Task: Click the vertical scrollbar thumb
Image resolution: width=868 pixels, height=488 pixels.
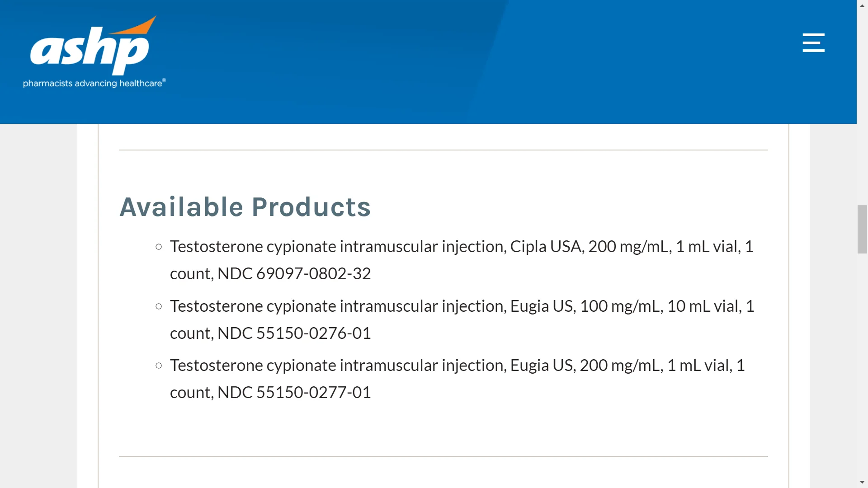Action: coord(862,229)
